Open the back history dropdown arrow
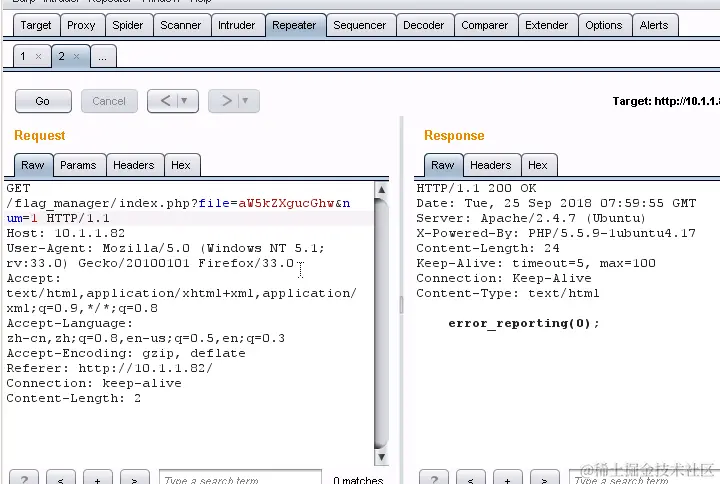720x484 pixels. click(184, 101)
